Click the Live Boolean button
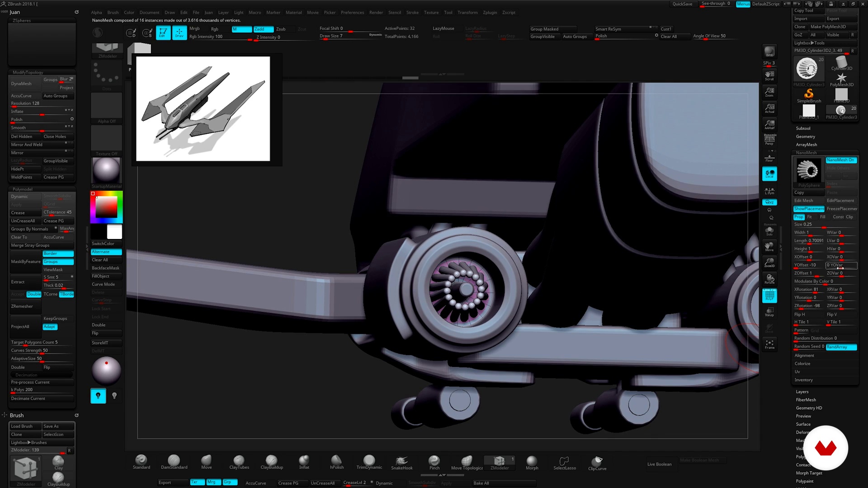868x488 pixels. pyautogui.click(x=659, y=464)
